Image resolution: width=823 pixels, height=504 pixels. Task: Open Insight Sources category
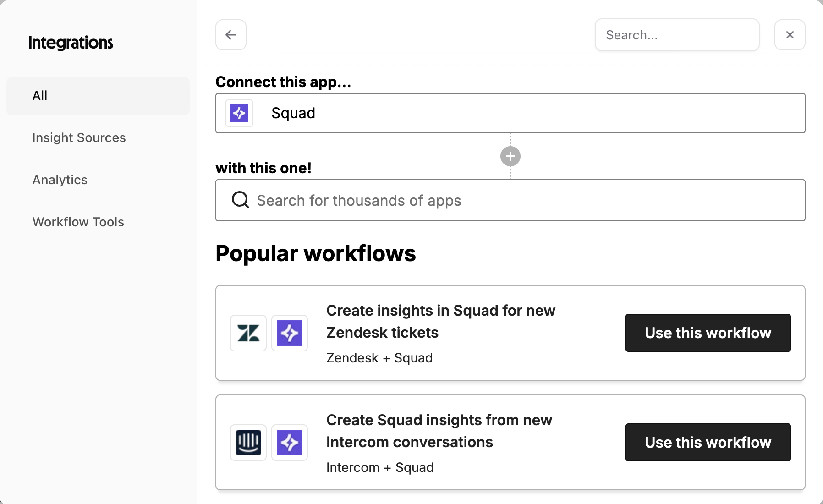(79, 137)
